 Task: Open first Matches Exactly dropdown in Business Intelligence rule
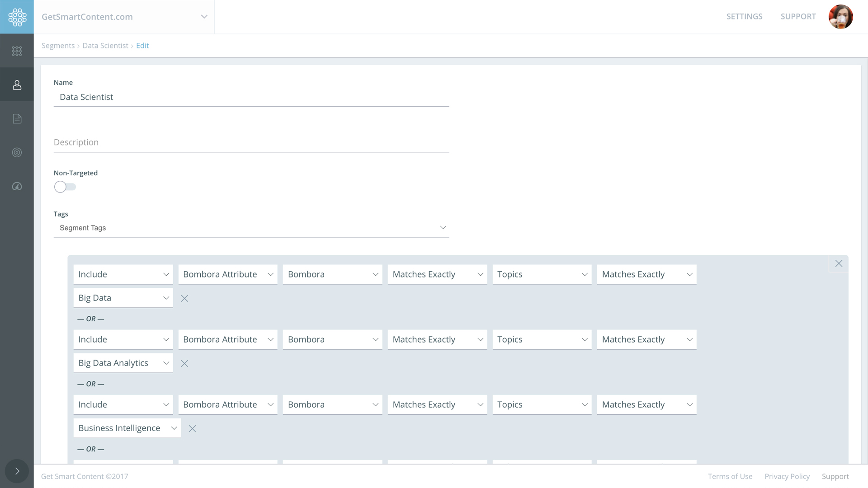click(x=437, y=404)
